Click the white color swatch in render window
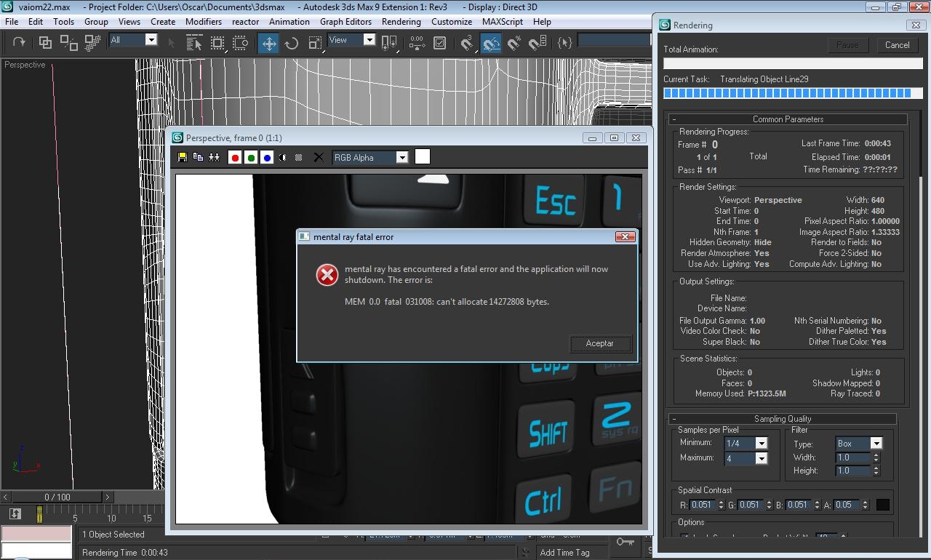This screenshot has width=931, height=560. [422, 156]
